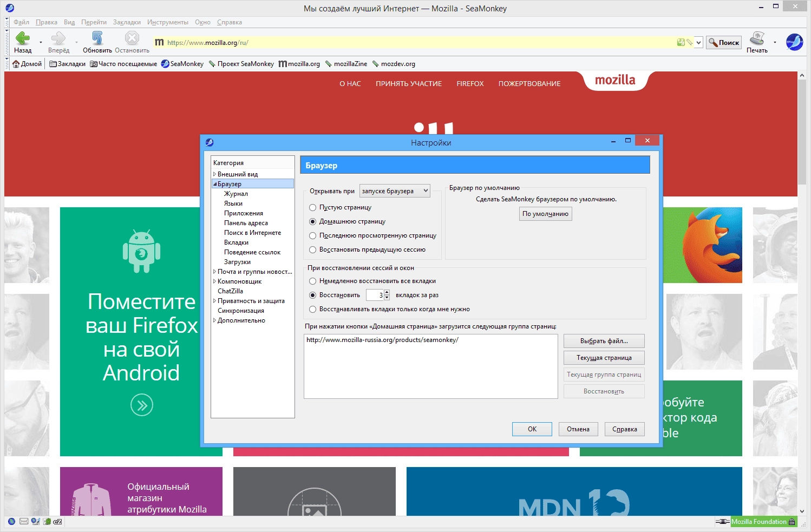Expand the Почта и группы новостей category
This screenshot has height=532, width=811.
[214, 272]
